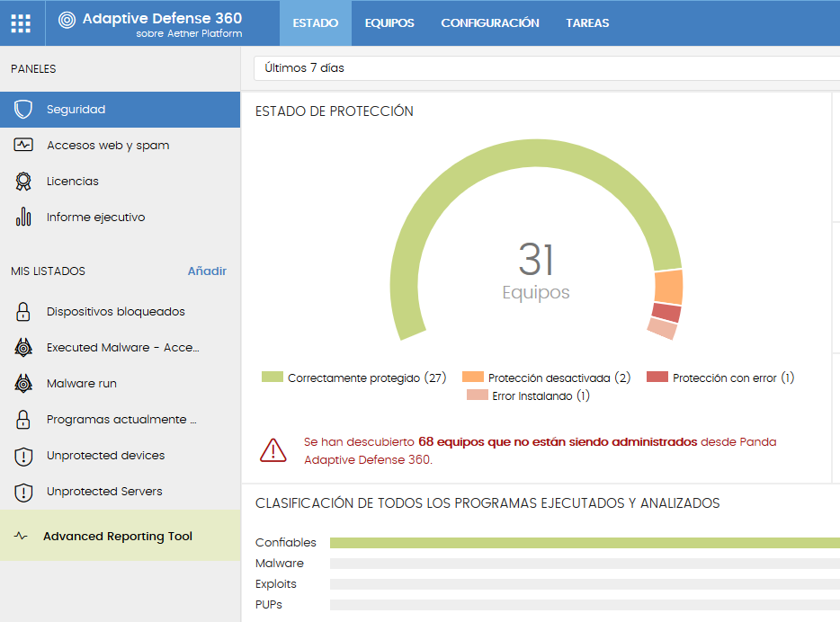The height and width of the screenshot is (622, 840).
Task: Open the Últimos 7 días period dropdown
Action: [547, 68]
